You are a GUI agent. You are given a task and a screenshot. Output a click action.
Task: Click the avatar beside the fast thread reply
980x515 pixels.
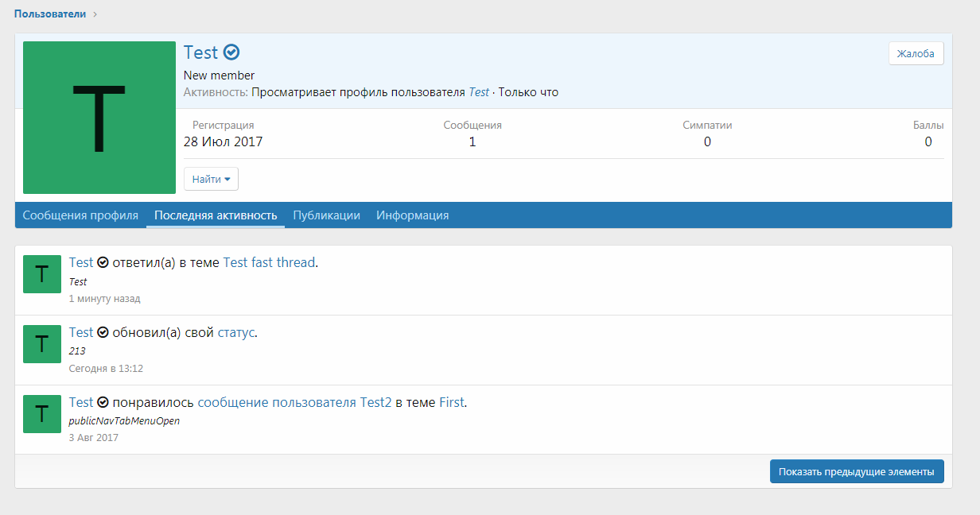[41, 273]
